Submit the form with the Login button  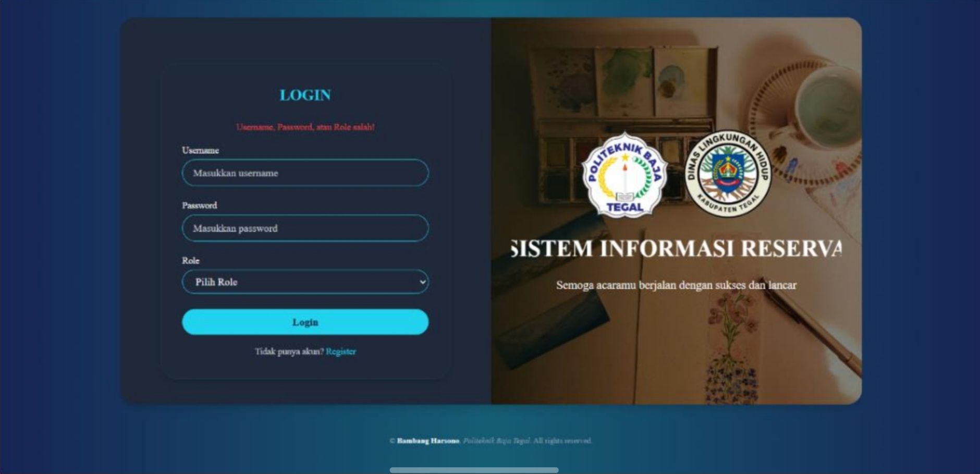coord(305,322)
